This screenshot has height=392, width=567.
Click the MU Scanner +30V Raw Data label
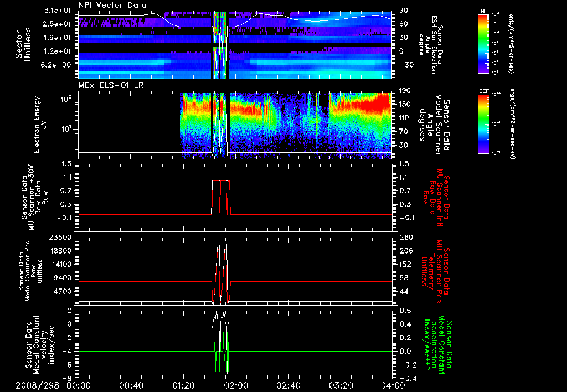point(34,197)
